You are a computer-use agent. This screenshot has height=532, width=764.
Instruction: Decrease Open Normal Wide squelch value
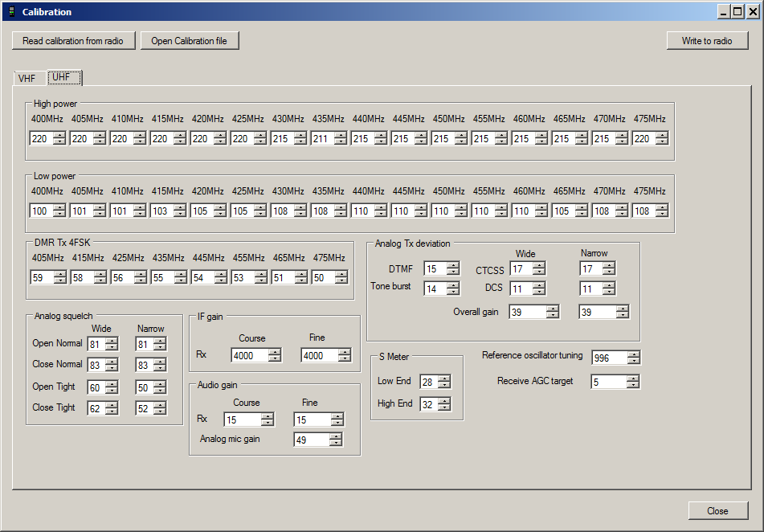coord(111,347)
